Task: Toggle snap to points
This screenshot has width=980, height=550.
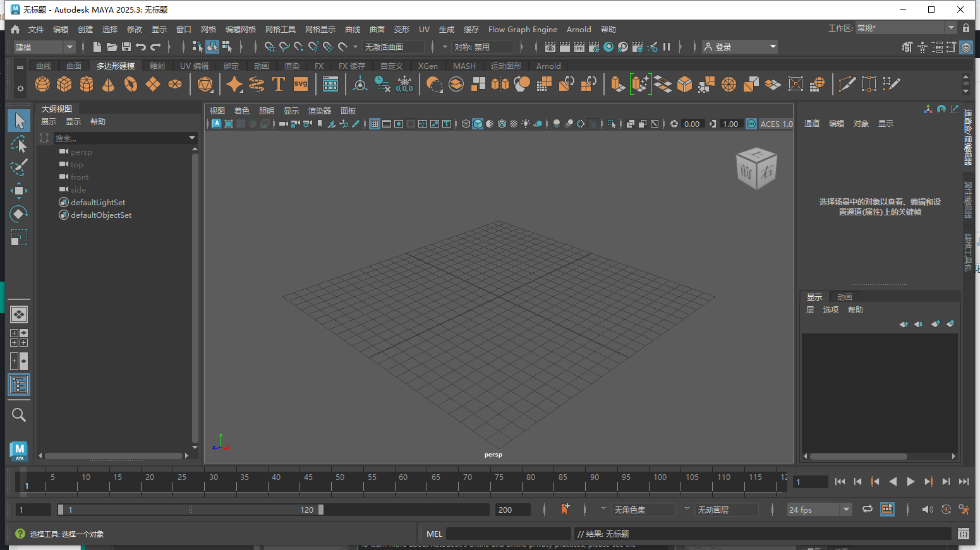Action: tap(299, 47)
